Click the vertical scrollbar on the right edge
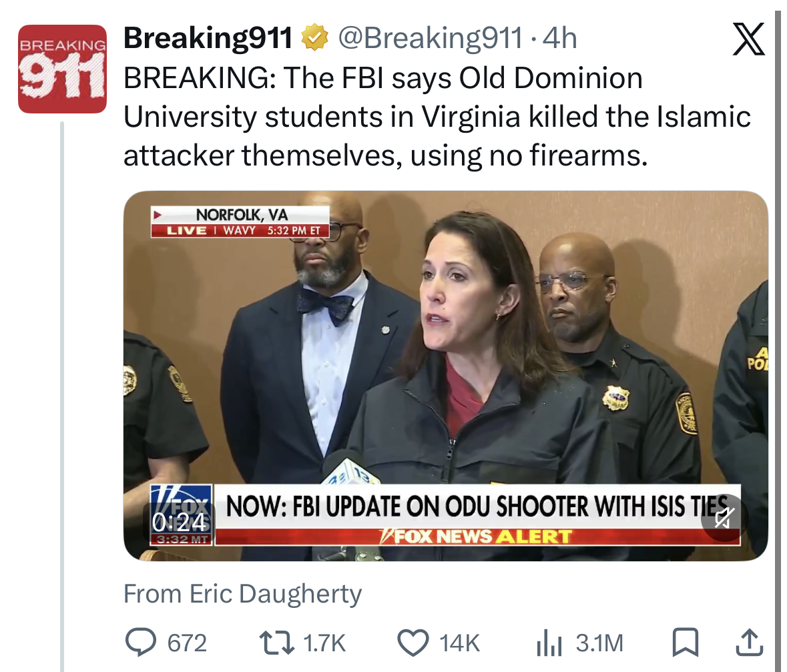The image size is (787, 672). click(x=778, y=334)
